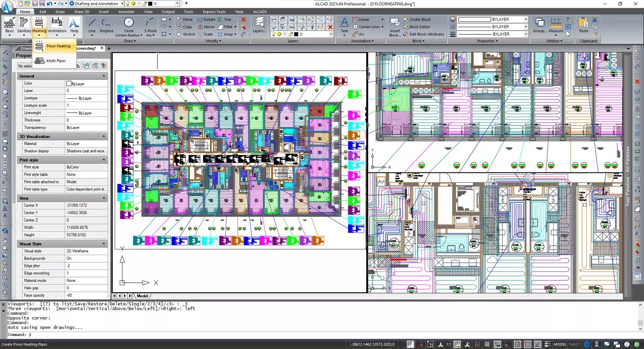Select the Scale tool

click(205, 34)
